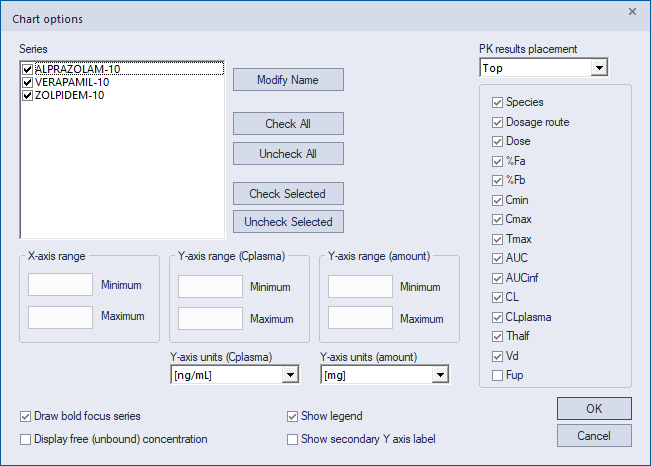Click the X-axis range Maximum field

(60, 317)
